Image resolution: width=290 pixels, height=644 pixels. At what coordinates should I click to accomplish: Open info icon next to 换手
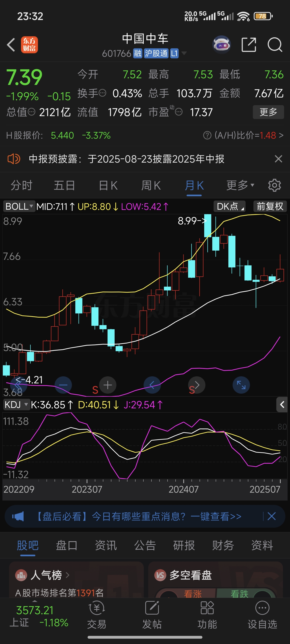pos(103,93)
